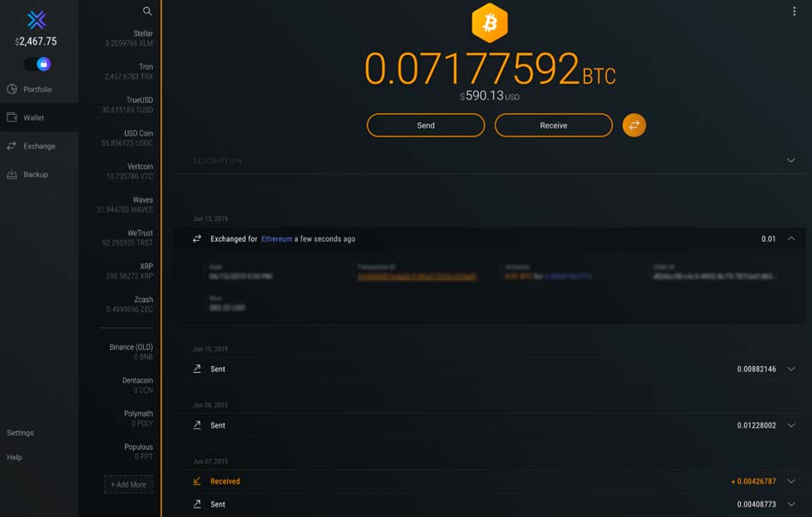This screenshot has height=517, width=812.
Task: Expand the Description section chevron
Action: pos(791,160)
